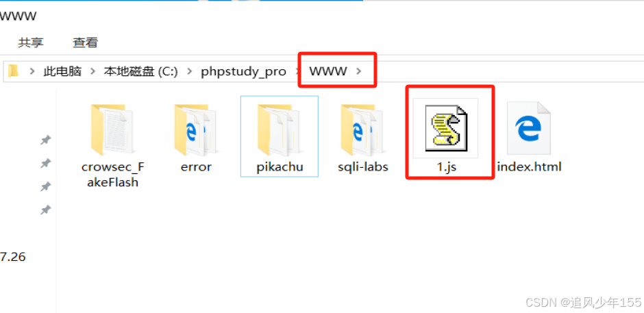The image size is (644, 313).
Task: Select the 7.26 item in the navigation pane
Action: click(13, 257)
